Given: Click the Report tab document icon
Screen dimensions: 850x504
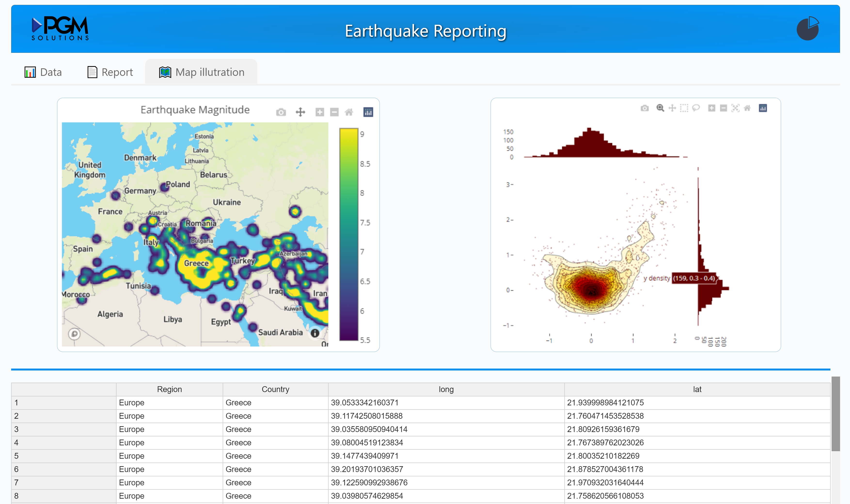Looking at the screenshot, I should click(x=92, y=72).
